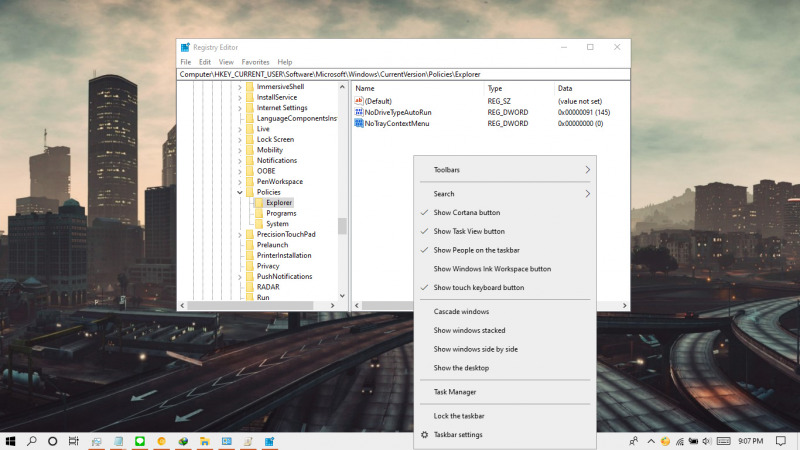This screenshot has height=450, width=800.
Task: Expand the ImmersiveShell tree node
Action: (240, 87)
